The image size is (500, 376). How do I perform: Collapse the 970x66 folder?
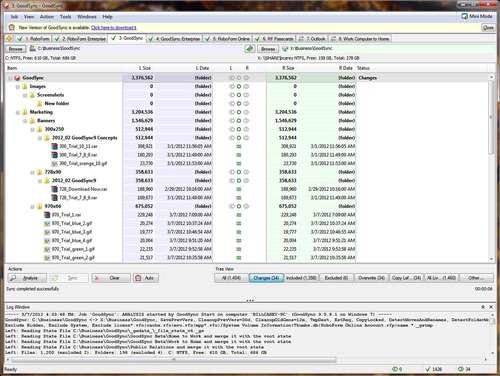point(32,207)
